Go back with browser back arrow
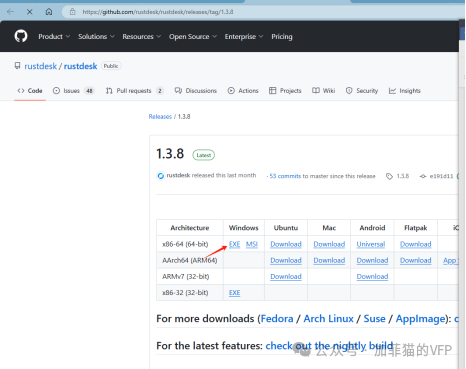 tap(10, 12)
